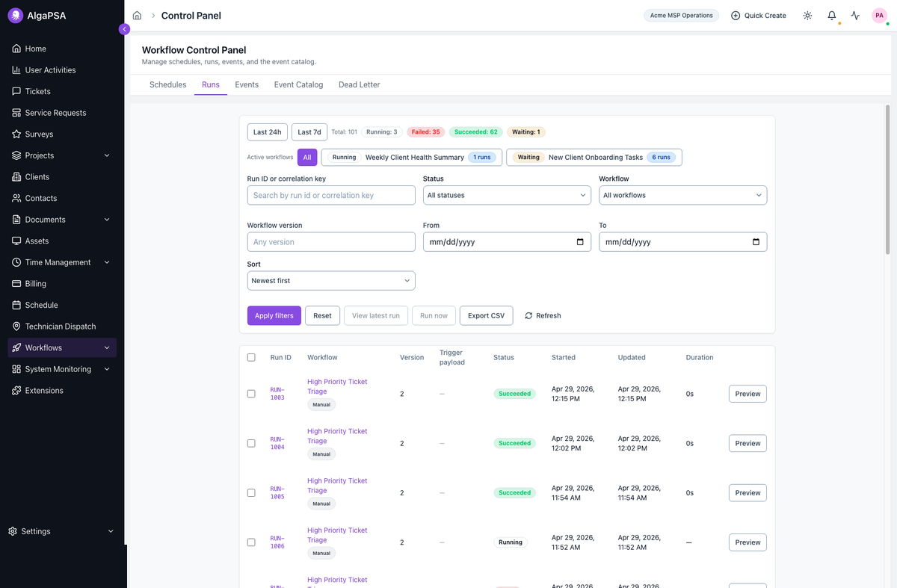Focus the Workflow version field
897x588 pixels.
[x=331, y=242]
